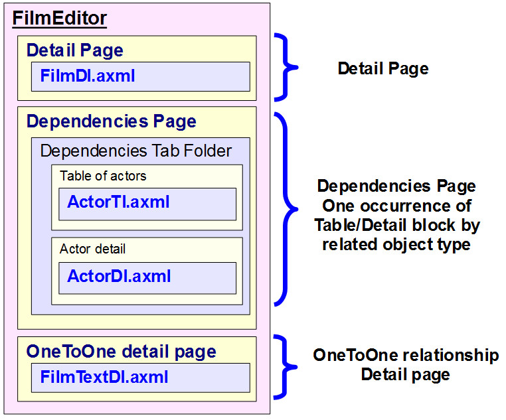Click the Table of actors label
This screenshot has width=506, height=420.
click(x=103, y=176)
